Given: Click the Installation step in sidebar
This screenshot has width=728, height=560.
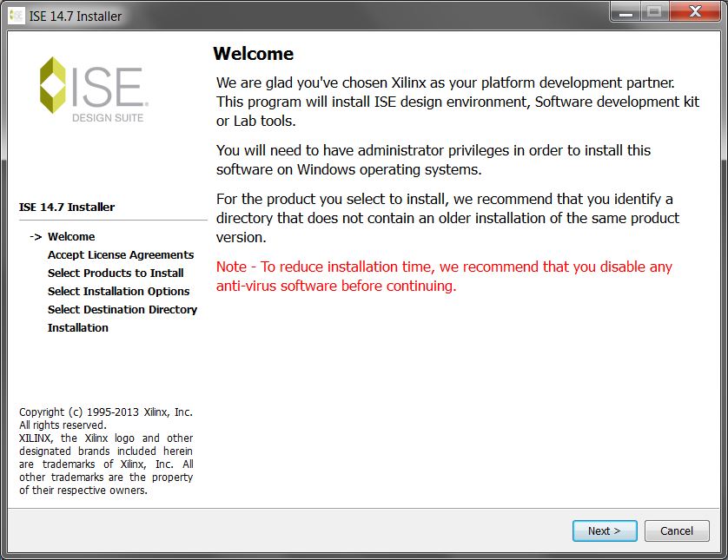Looking at the screenshot, I should click(x=78, y=327).
